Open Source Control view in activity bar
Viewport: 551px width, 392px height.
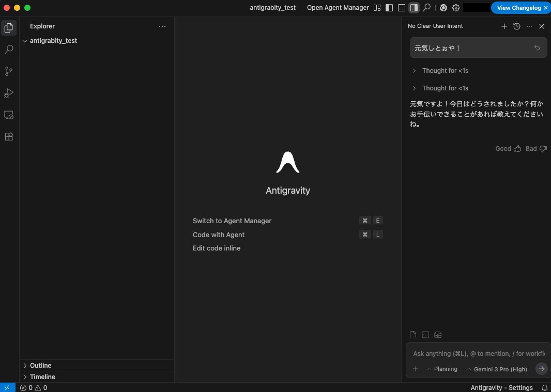pos(9,71)
